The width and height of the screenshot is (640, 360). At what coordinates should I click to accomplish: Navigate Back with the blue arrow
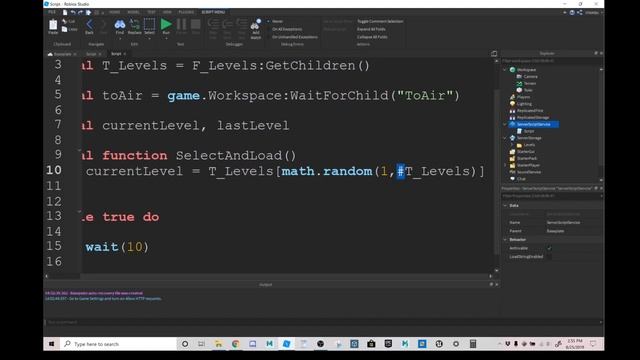(x=89, y=24)
